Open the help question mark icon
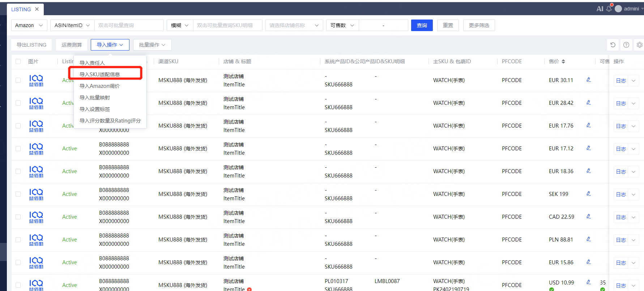 point(626,45)
